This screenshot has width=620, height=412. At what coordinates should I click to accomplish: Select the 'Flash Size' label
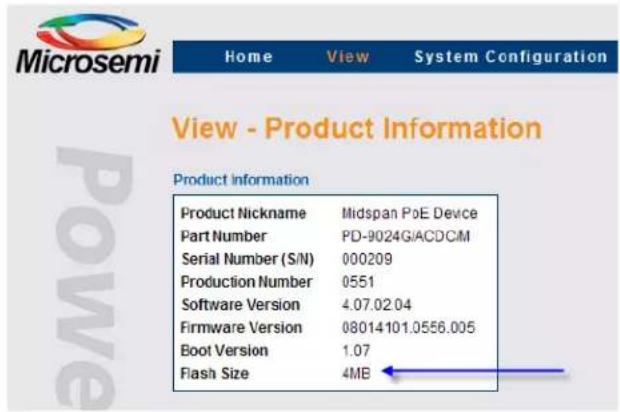(215, 373)
